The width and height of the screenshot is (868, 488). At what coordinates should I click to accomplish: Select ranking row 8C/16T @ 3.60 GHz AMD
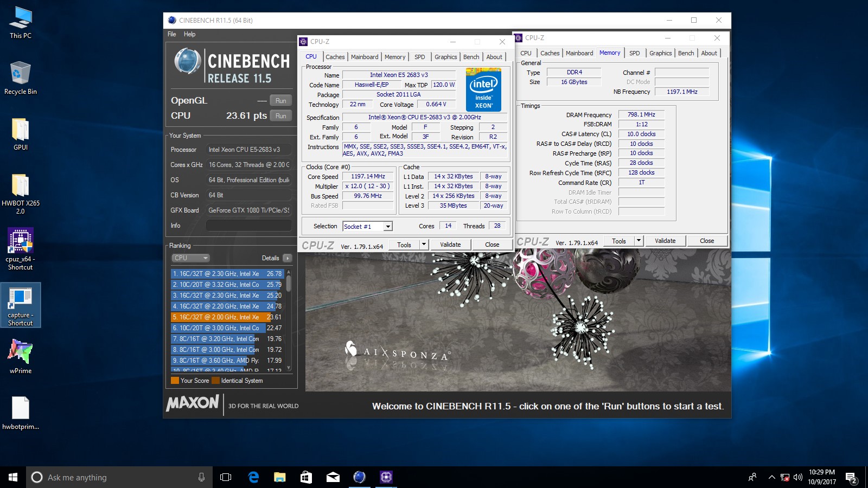[x=228, y=361]
